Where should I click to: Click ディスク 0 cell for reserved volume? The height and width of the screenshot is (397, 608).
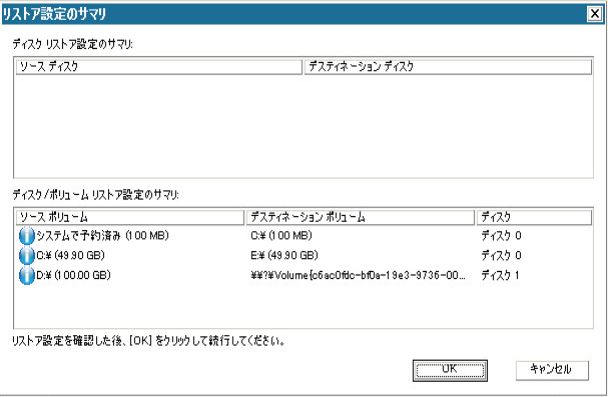pos(501,236)
